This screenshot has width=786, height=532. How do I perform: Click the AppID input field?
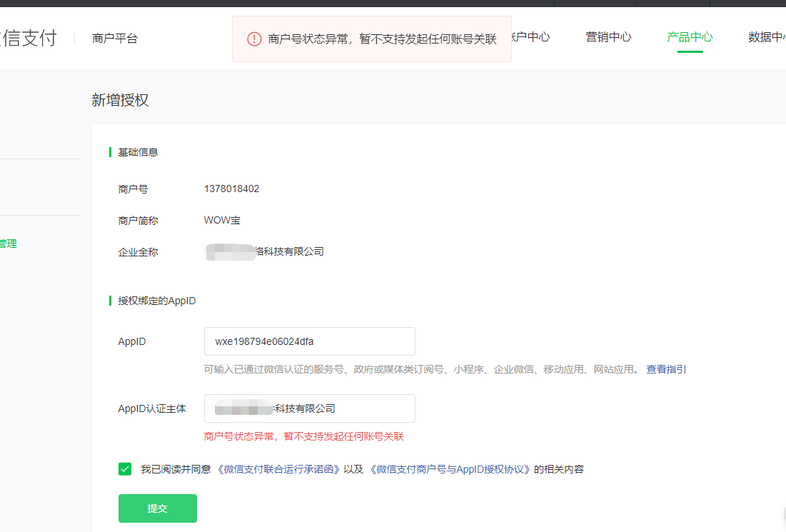(x=309, y=341)
